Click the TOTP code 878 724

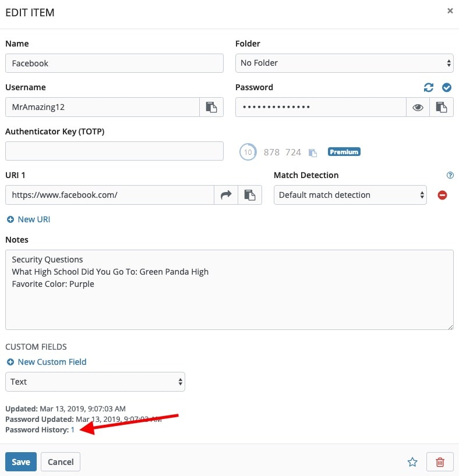[282, 152]
